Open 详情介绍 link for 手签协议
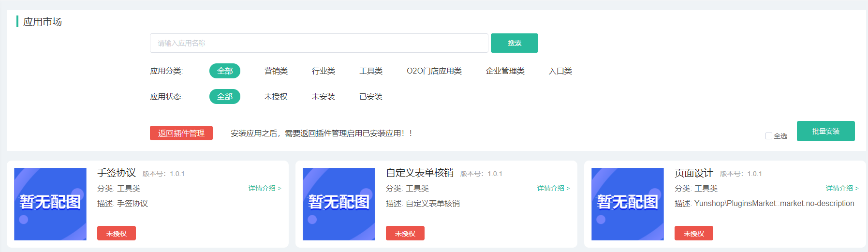The image size is (868, 252). click(x=265, y=188)
